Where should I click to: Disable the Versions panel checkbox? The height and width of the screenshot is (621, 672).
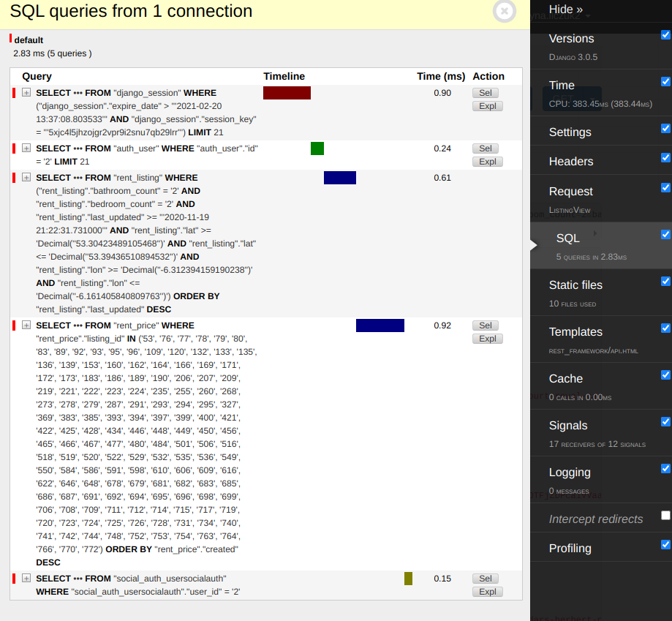665,35
